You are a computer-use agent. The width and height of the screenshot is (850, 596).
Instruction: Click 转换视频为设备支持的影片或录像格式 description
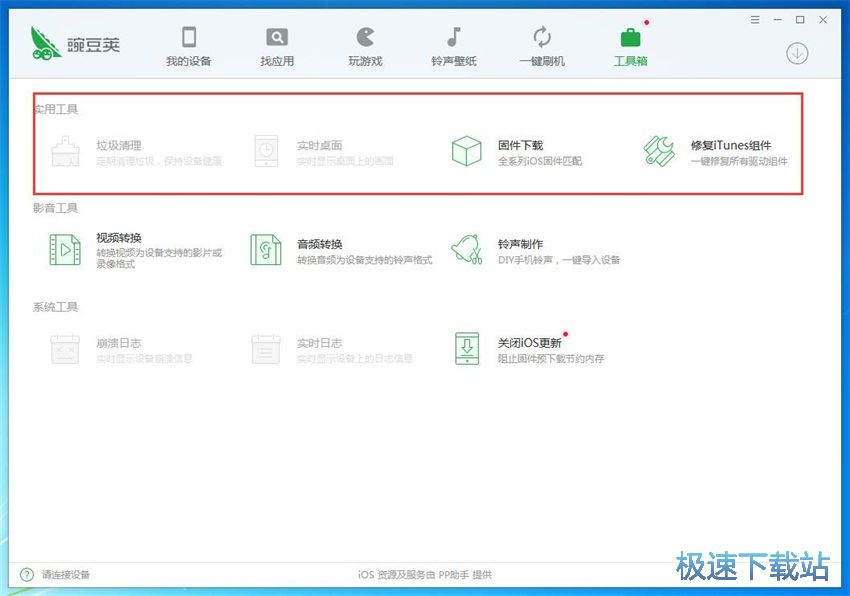(x=159, y=258)
